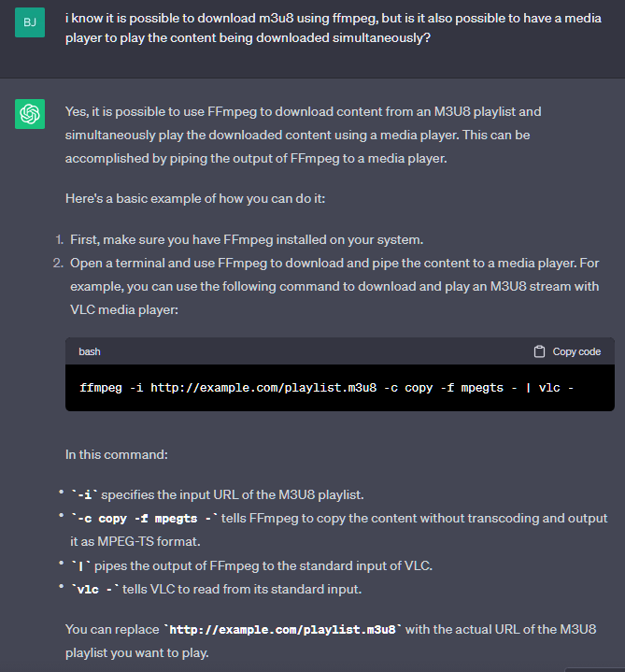
Task: Click the ffmpeg word in the code block
Action: pos(99,387)
